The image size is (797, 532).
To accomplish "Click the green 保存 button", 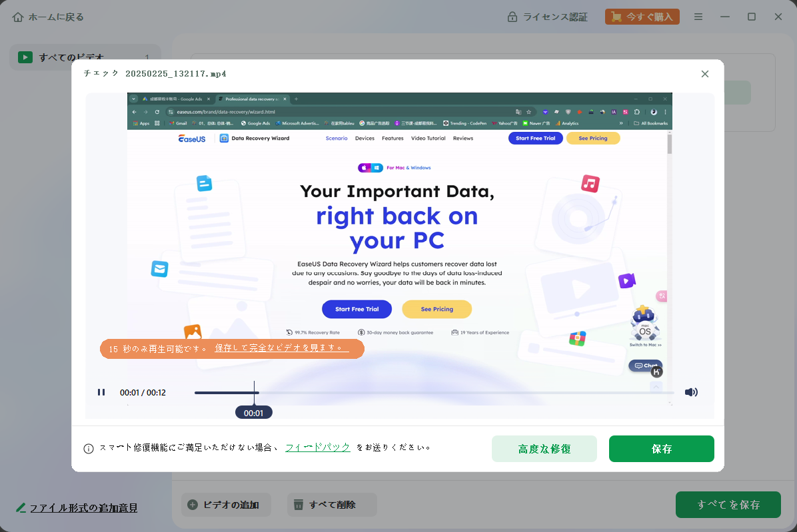I will coord(661,449).
